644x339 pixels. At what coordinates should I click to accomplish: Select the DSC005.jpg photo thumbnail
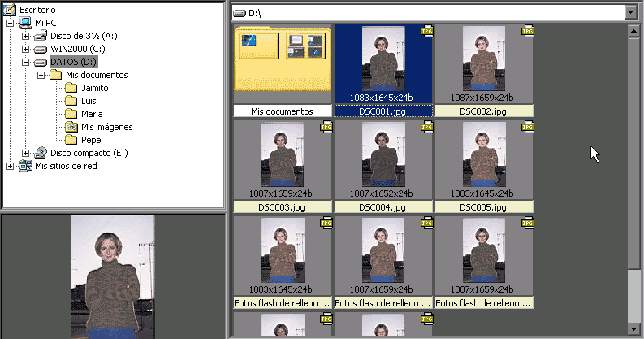(x=484, y=154)
